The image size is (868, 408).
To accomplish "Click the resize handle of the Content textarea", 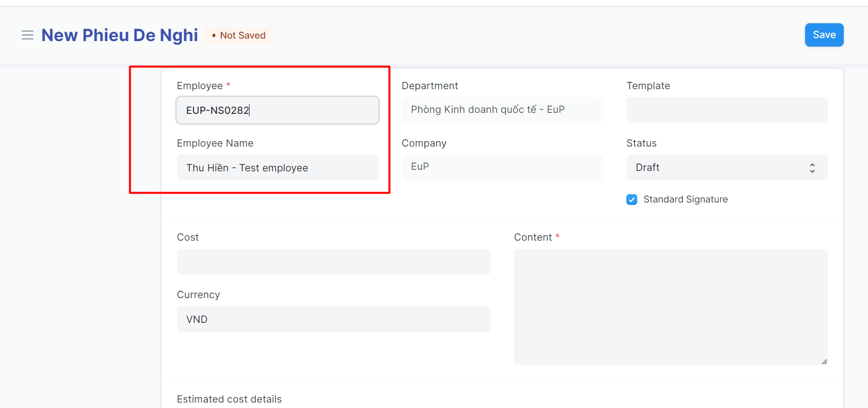I will tap(824, 362).
